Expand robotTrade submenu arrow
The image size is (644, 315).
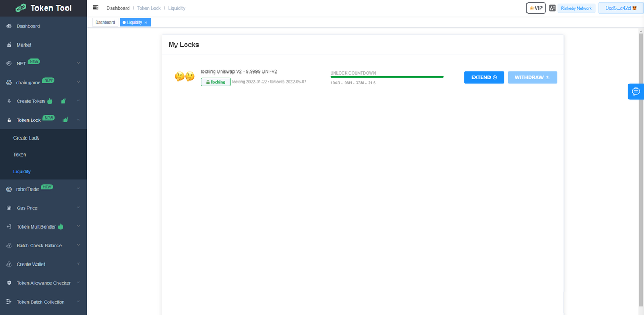[x=78, y=189]
